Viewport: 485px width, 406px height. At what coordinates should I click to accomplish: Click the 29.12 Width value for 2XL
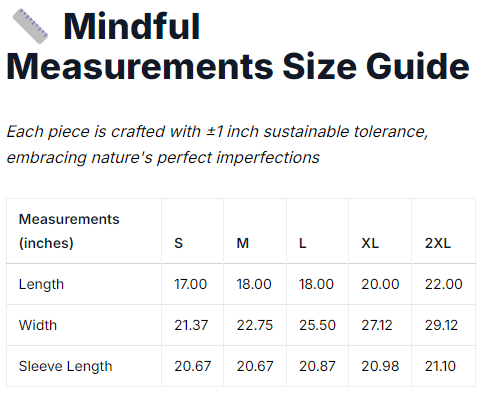pyautogui.click(x=441, y=325)
